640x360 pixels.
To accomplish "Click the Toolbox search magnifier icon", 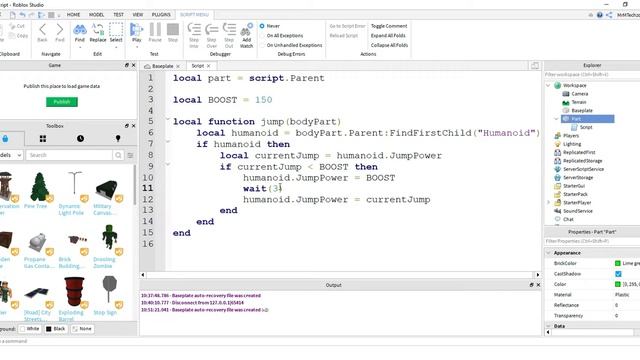I will point(118,155).
